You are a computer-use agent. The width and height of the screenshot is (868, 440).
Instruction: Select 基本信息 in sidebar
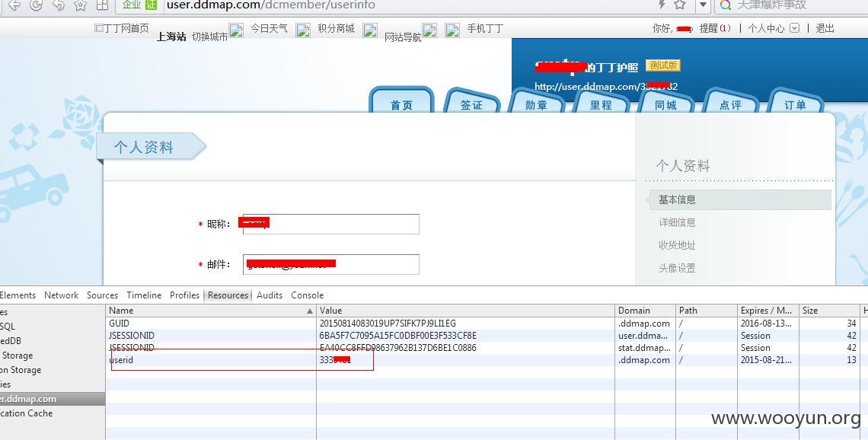[740, 199]
